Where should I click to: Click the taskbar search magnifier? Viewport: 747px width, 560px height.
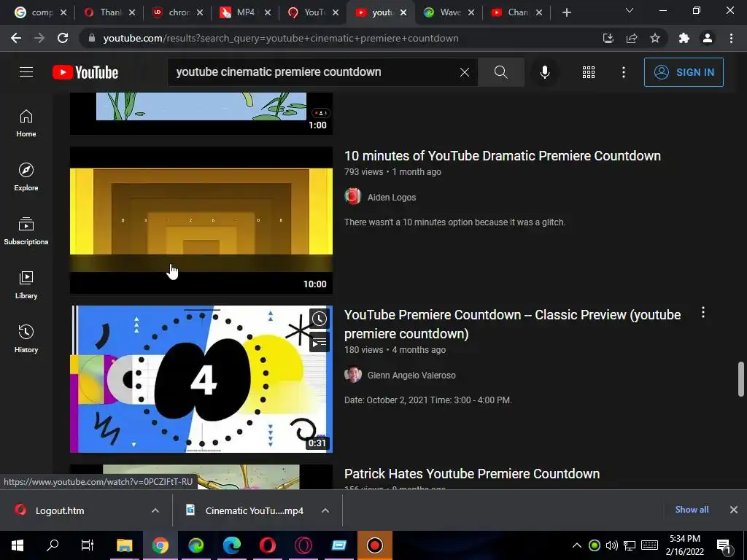coord(53,545)
